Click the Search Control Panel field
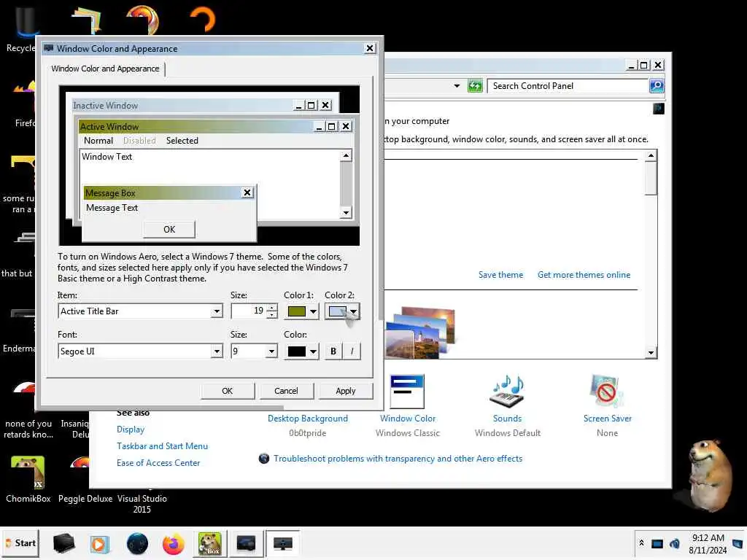Screen dimensions: 747x560 click(568, 86)
